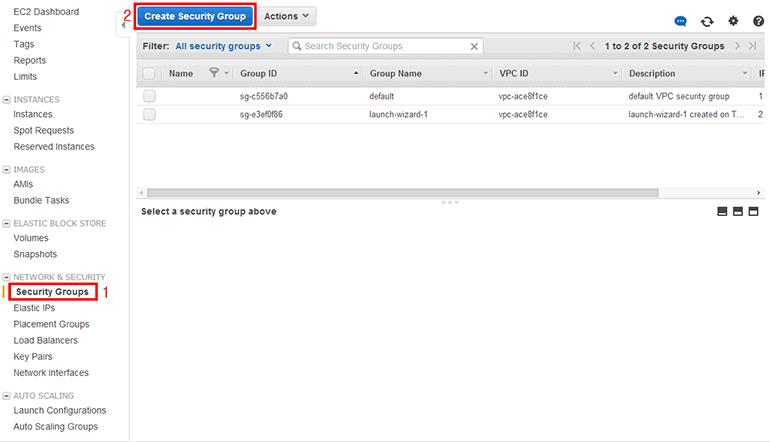Screen dimensions: 770x442
Task: Toggle the select-all checkbox in table header
Action: [x=149, y=73]
